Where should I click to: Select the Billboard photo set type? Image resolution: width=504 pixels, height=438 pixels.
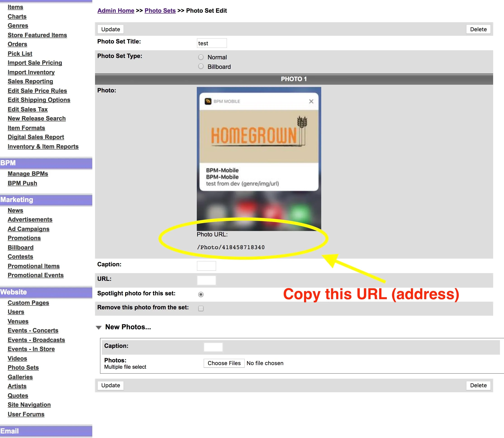(201, 67)
